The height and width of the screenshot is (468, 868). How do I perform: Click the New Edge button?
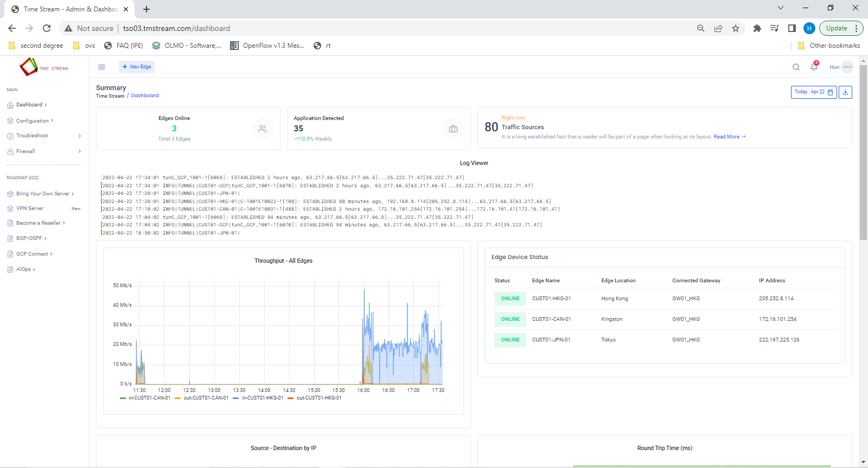click(x=137, y=67)
